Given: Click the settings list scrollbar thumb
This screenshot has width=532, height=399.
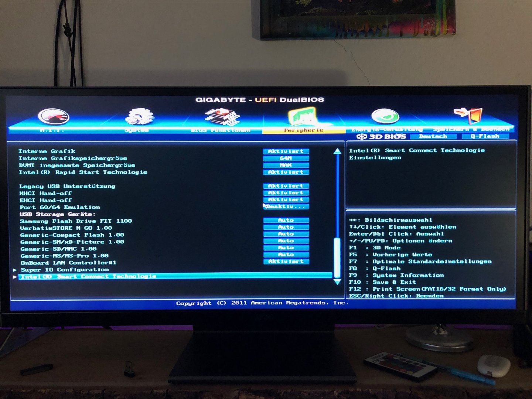Looking at the screenshot, I should [x=337, y=258].
